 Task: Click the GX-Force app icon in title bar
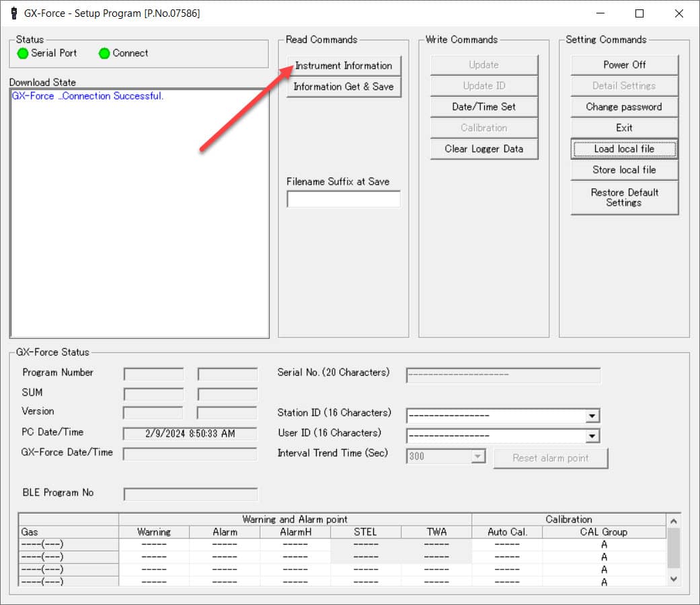[13, 13]
